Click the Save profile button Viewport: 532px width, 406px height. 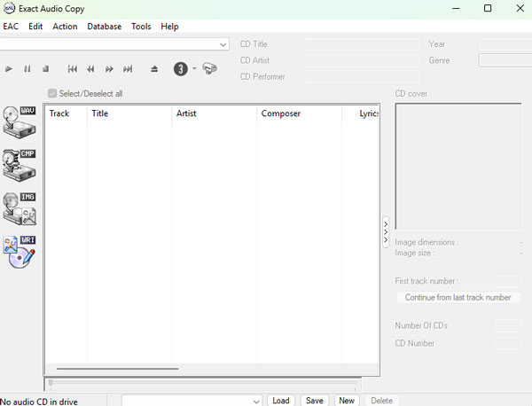(315, 401)
